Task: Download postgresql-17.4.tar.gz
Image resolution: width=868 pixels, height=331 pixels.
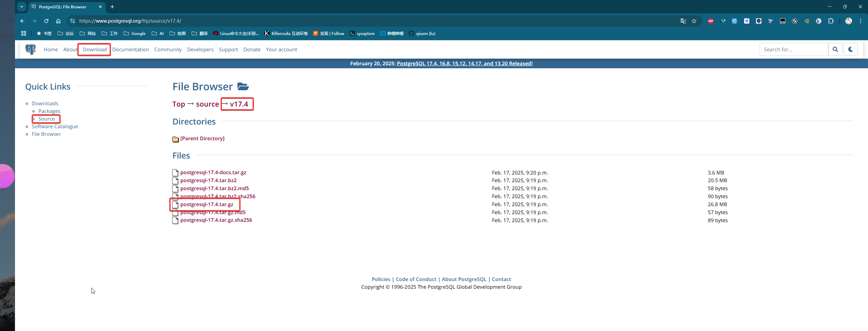Action: [207, 204]
